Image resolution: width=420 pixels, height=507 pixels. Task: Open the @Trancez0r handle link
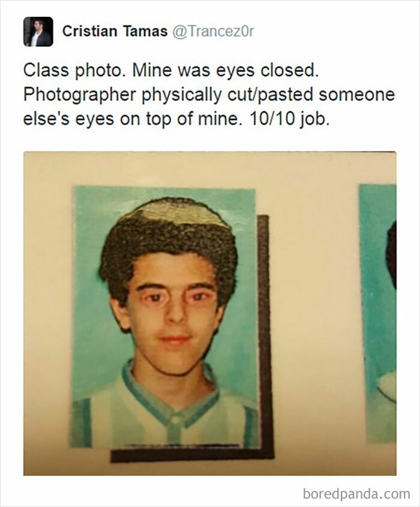(x=213, y=31)
